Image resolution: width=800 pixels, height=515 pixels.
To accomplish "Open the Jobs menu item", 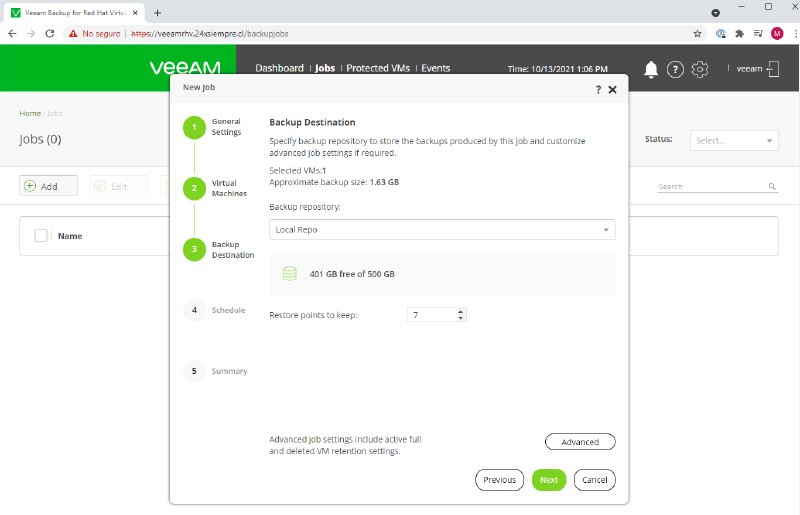I will [324, 68].
